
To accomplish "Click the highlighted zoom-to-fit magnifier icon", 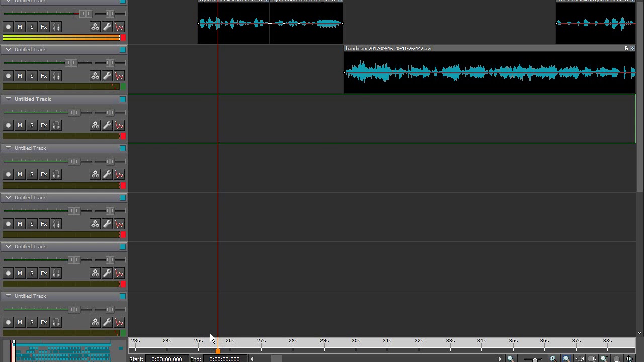I will pyautogui.click(x=566, y=358).
